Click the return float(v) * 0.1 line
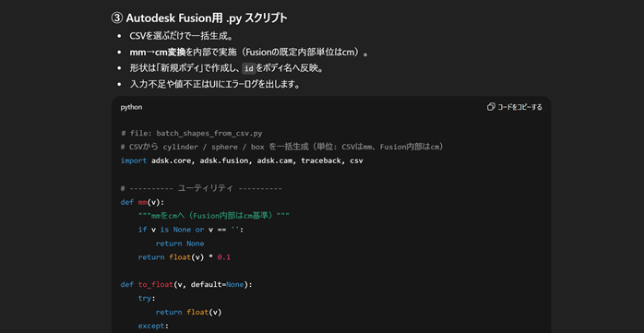 coord(185,257)
